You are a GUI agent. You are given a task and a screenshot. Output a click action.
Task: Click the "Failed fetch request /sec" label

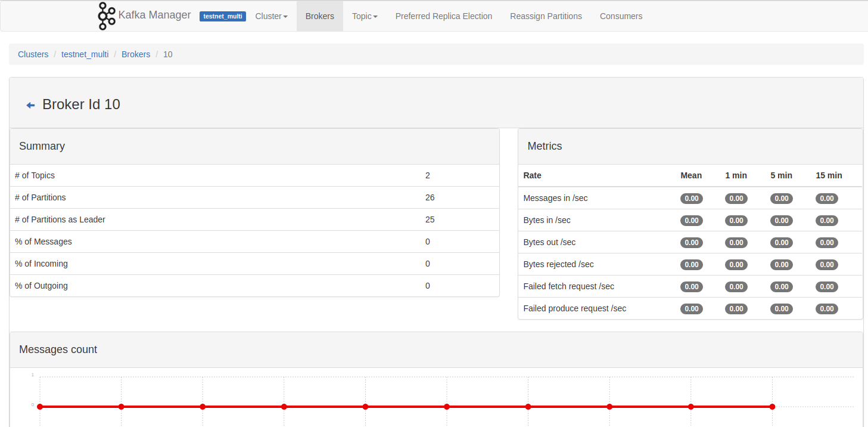pos(568,286)
